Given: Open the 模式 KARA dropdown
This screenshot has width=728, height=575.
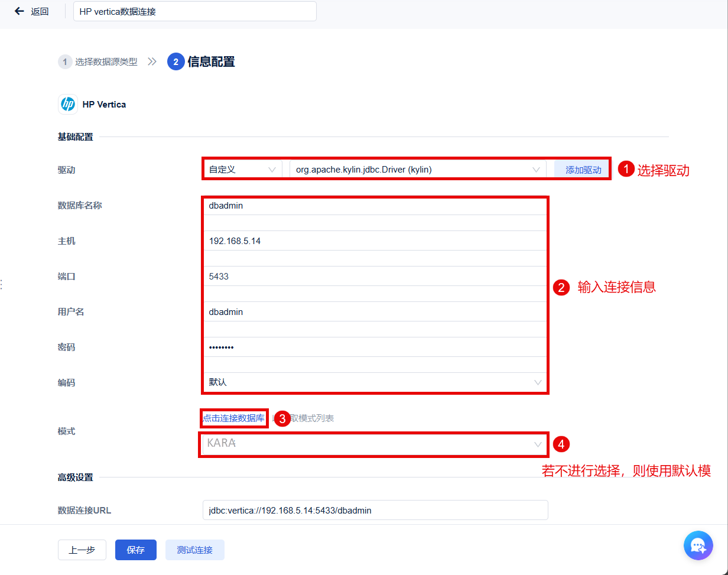Looking at the screenshot, I should 375,444.
